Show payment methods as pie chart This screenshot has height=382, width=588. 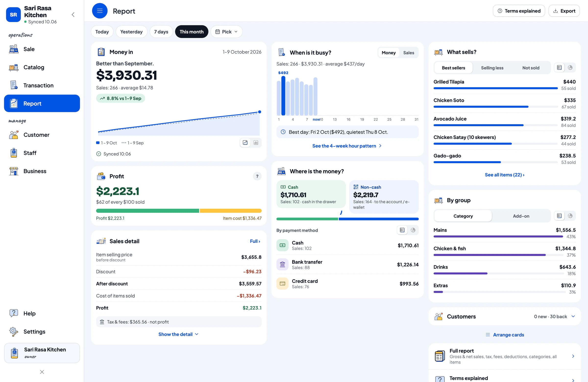click(413, 230)
